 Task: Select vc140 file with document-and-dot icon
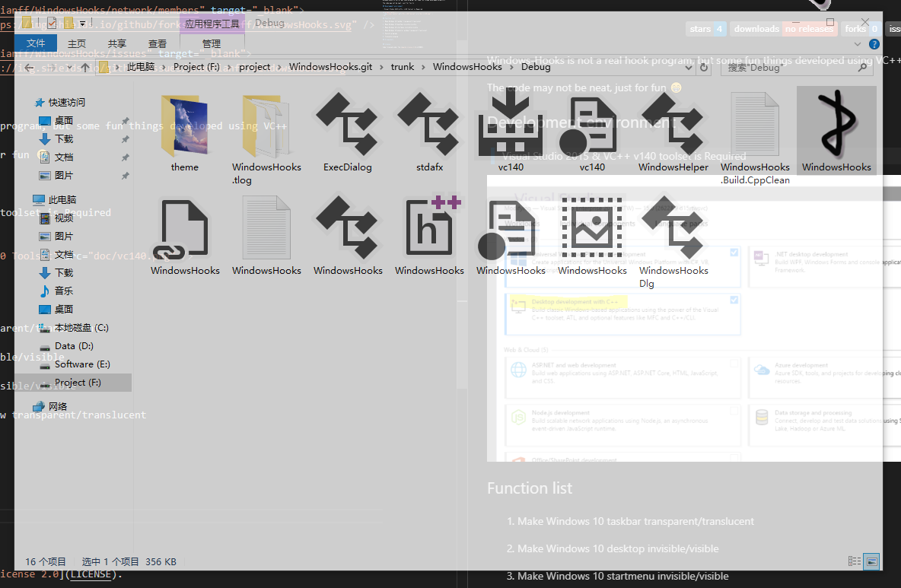click(x=592, y=132)
